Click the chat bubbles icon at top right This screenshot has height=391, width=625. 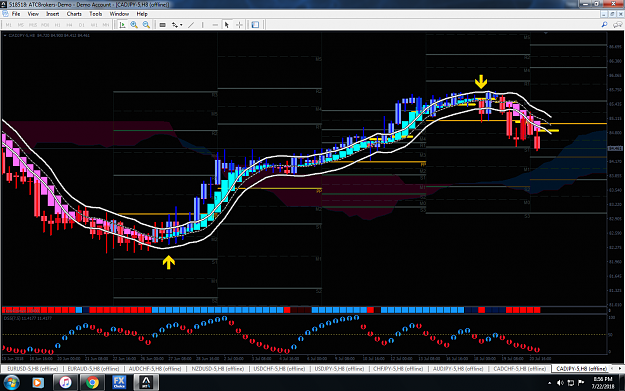pyautogui.click(x=617, y=25)
